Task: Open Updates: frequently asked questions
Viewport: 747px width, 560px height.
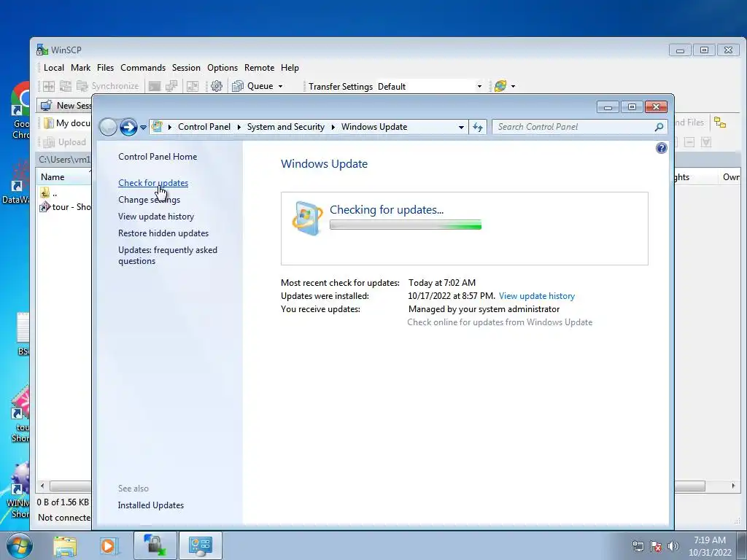Action: (x=168, y=255)
